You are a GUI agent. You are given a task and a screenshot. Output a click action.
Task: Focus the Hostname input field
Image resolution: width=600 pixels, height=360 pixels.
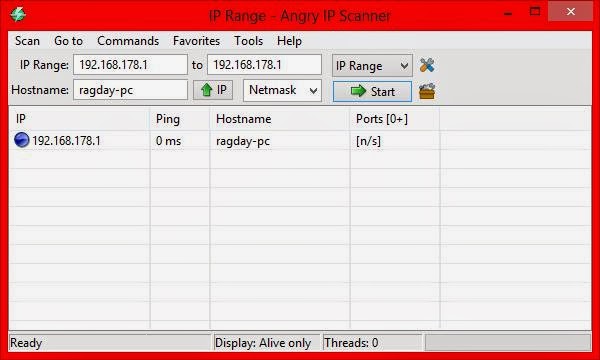[130, 90]
